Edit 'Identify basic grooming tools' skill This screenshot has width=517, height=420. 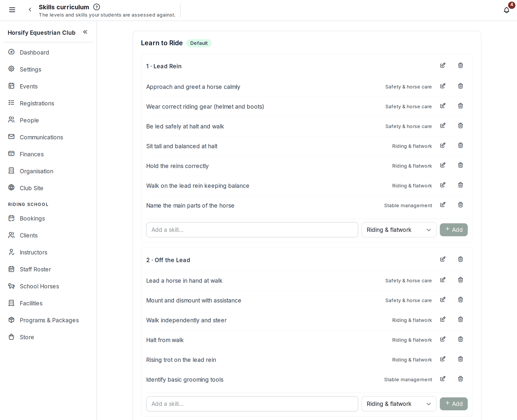coord(443,379)
